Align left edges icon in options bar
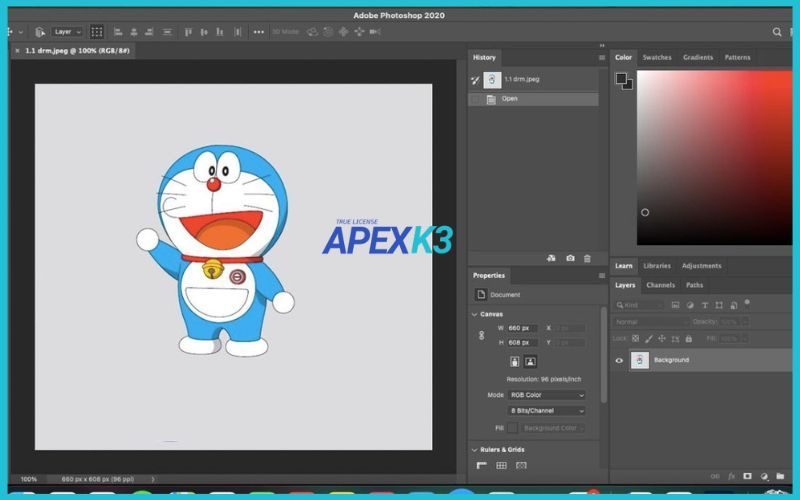Viewport: 800px width, 500px height. pos(118,32)
